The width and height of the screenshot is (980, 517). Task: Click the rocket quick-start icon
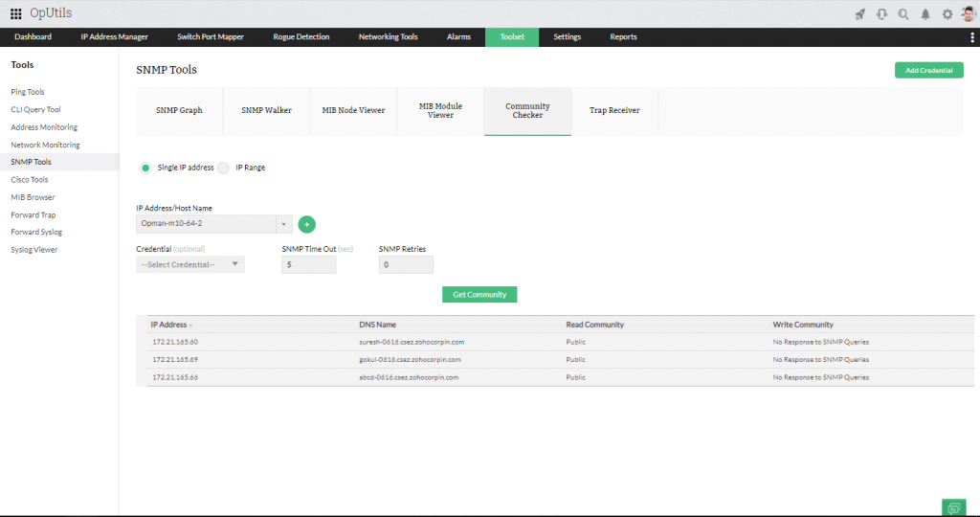tap(859, 14)
